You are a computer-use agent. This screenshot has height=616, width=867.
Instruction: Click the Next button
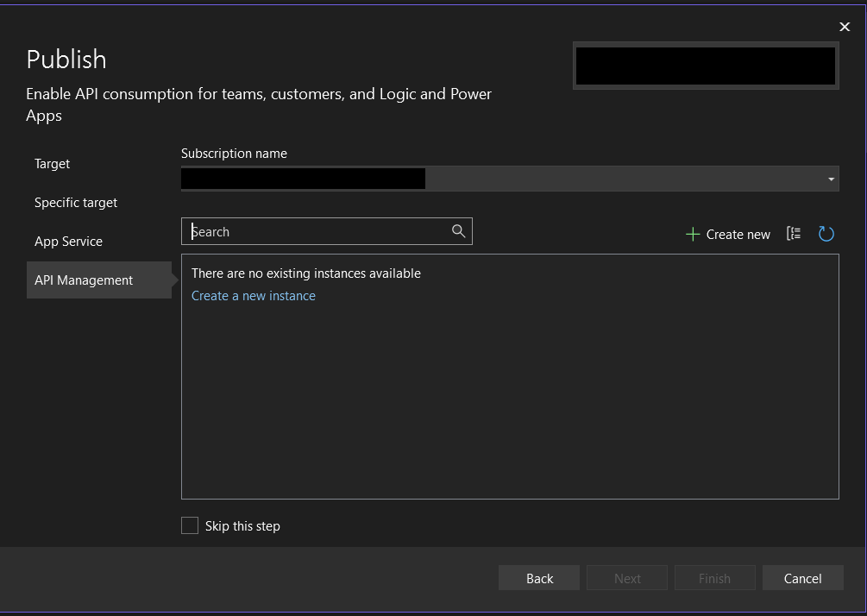(x=626, y=577)
